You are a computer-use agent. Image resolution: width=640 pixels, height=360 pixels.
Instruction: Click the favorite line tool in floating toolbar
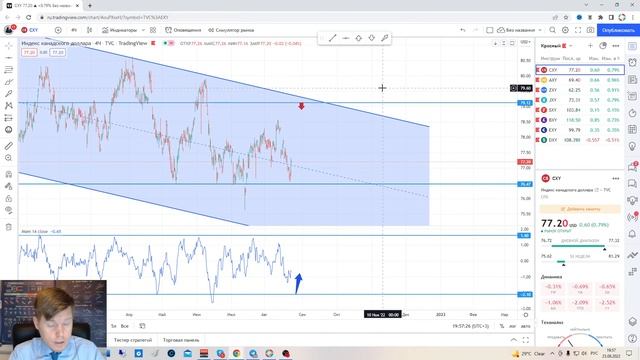click(x=333, y=38)
